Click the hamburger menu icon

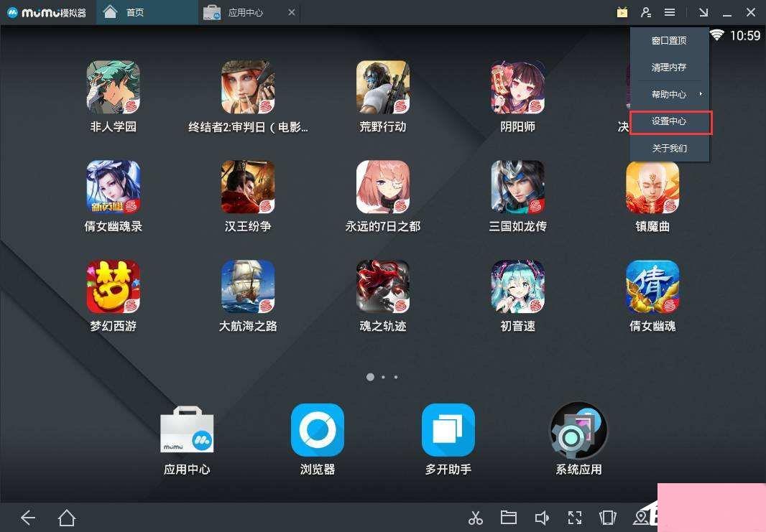coord(670,12)
